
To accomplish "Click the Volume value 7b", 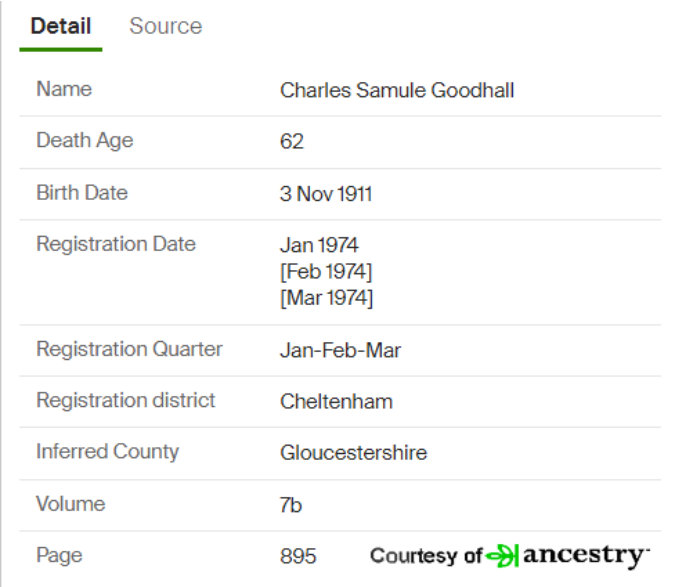I will click(291, 505).
